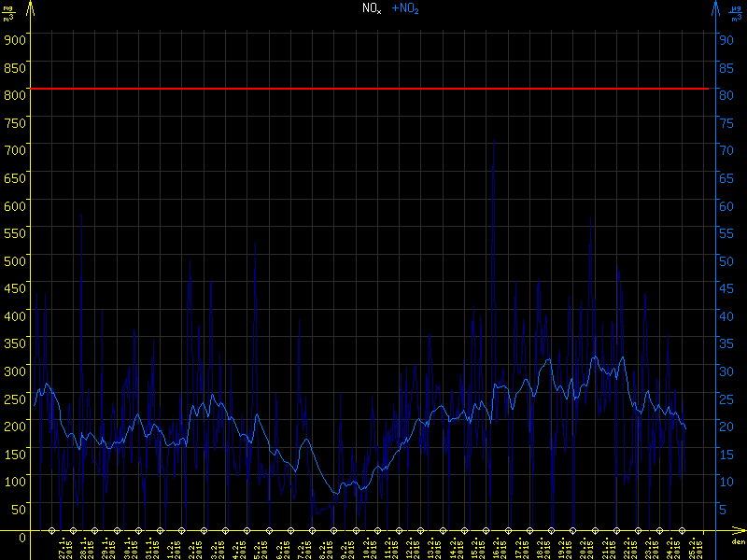747x560 pixels.
Task: Click the blue µg/m³ unit label
Action: point(737,12)
